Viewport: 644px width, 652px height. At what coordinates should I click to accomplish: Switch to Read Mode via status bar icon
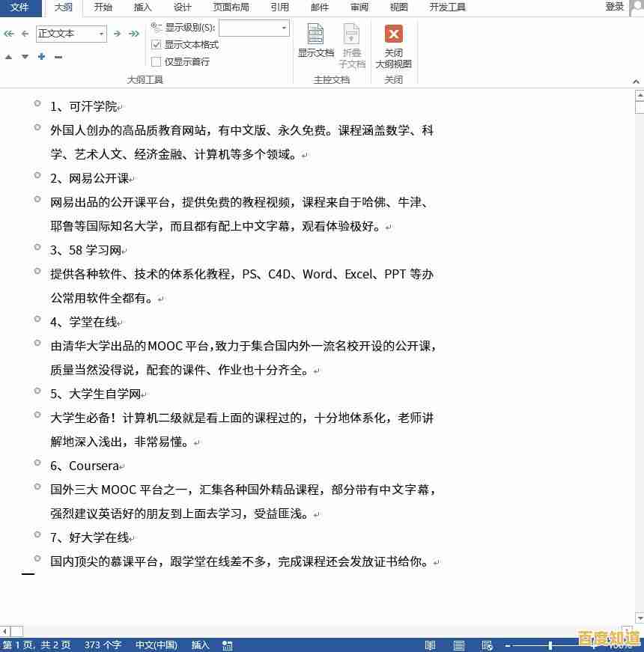coord(429,645)
